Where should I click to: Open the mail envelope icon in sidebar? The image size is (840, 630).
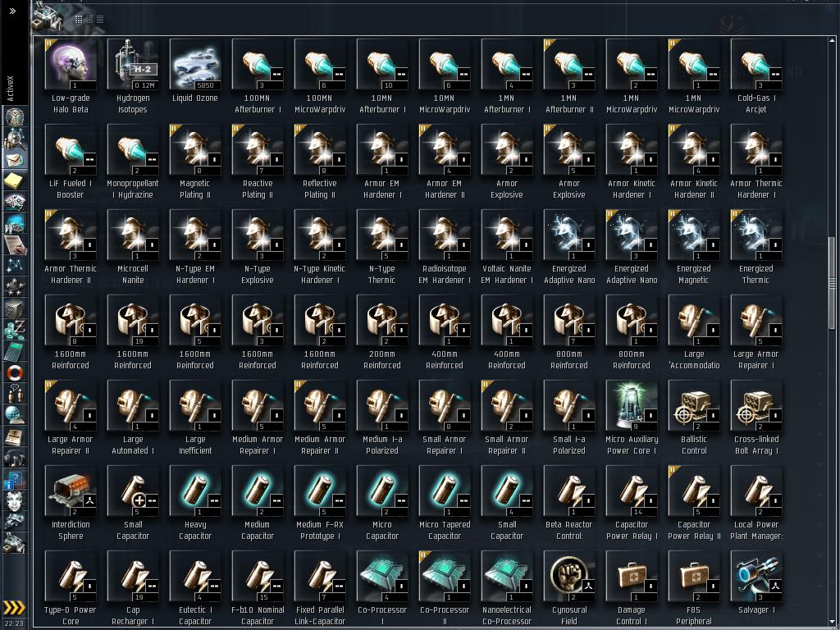tap(14, 160)
